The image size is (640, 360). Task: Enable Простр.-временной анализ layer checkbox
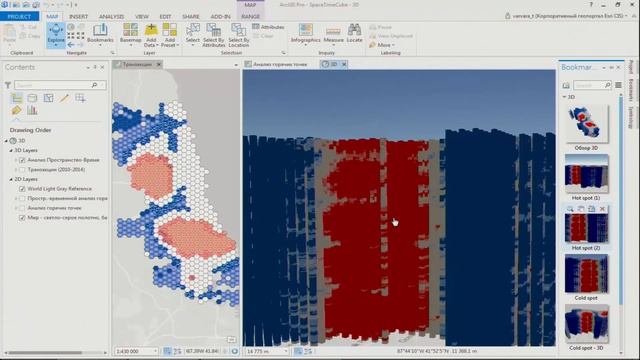(x=22, y=198)
